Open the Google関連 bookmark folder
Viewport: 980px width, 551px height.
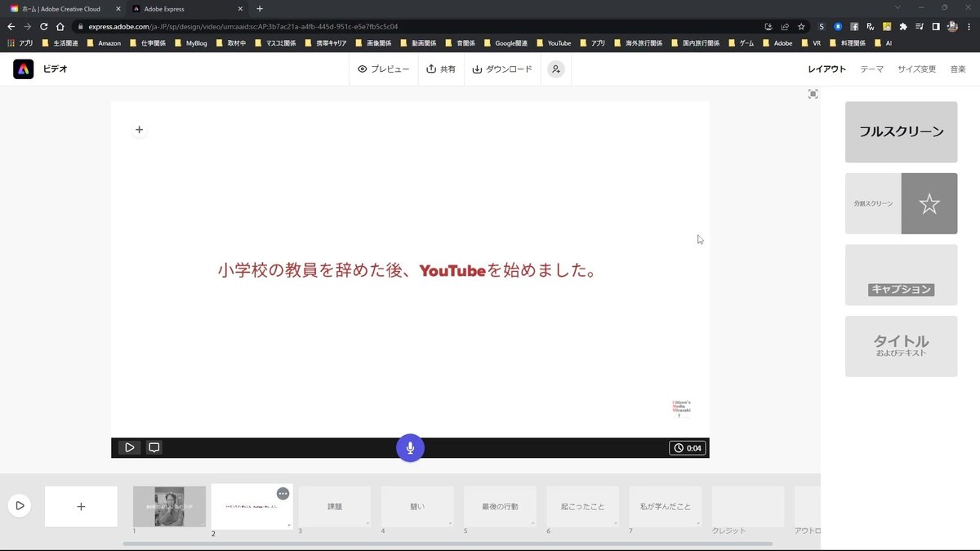click(x=506, y=43)
